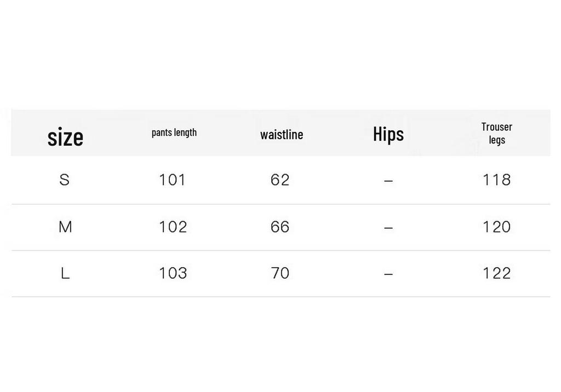Click trouser legs value 118

pos(496,180)
